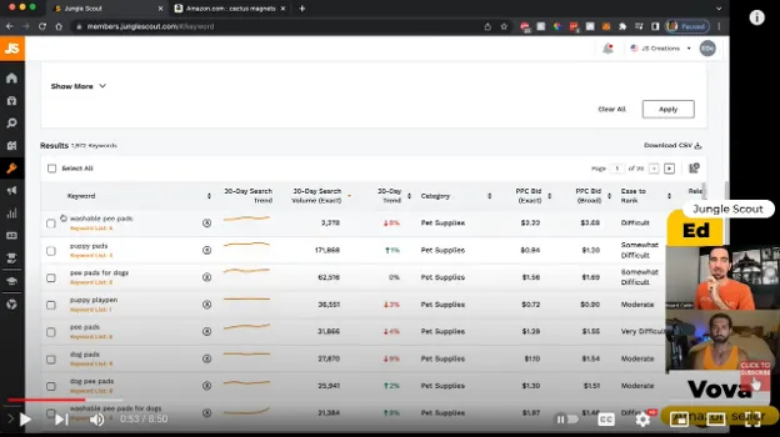Close the Jungle Scout browser tab

tap(160, 8)
